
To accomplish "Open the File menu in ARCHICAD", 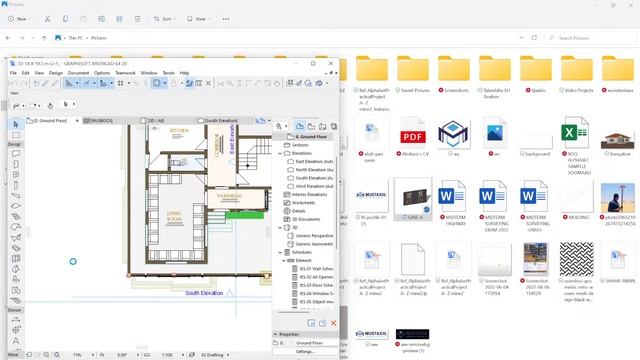I will click(13, 73).
